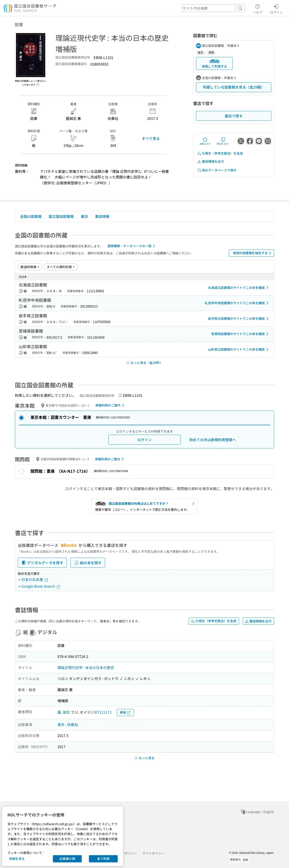Viewport: 289px width, 868px height.
Task: Click the search magnifier button
Action: 240,8
